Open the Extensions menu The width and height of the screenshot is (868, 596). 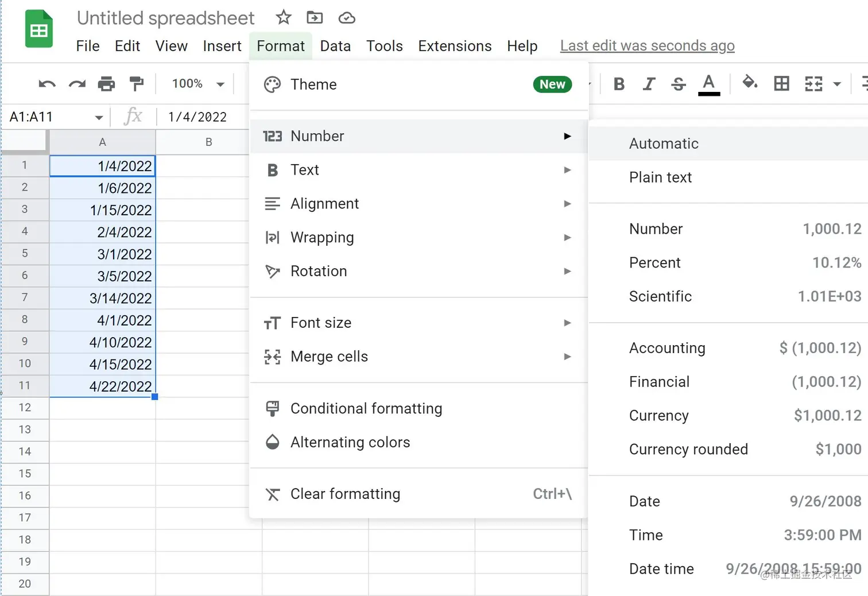454,46
